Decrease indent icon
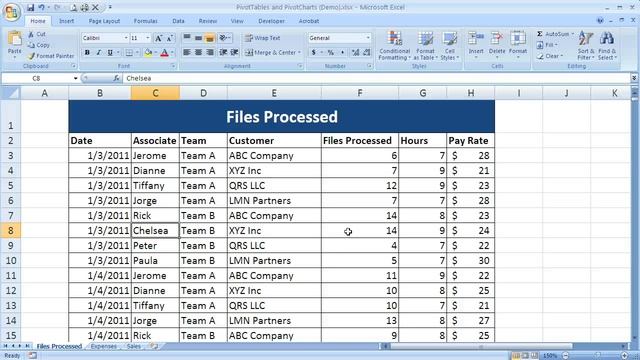This screenshot has width=640, height=360. click(223, 53)
